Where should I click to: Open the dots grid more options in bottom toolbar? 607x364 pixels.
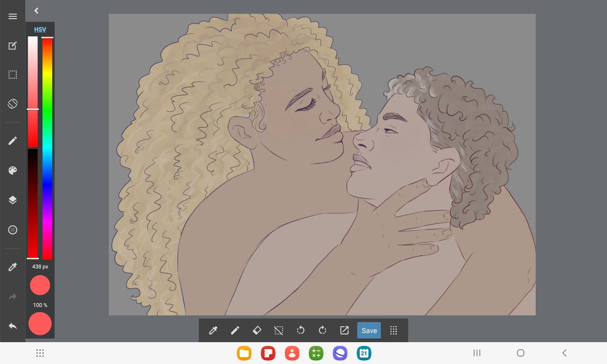(394, 331)
